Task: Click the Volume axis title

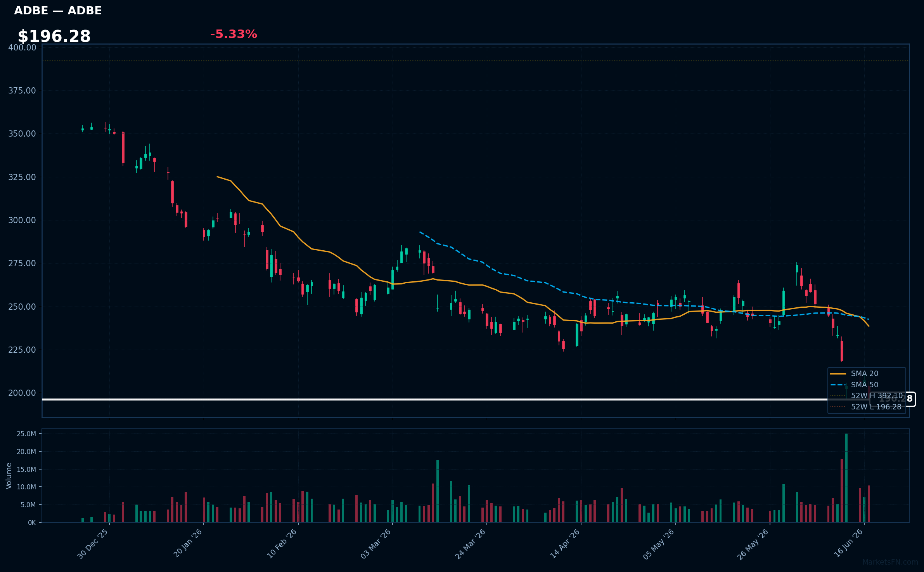Action: (9, 476)
